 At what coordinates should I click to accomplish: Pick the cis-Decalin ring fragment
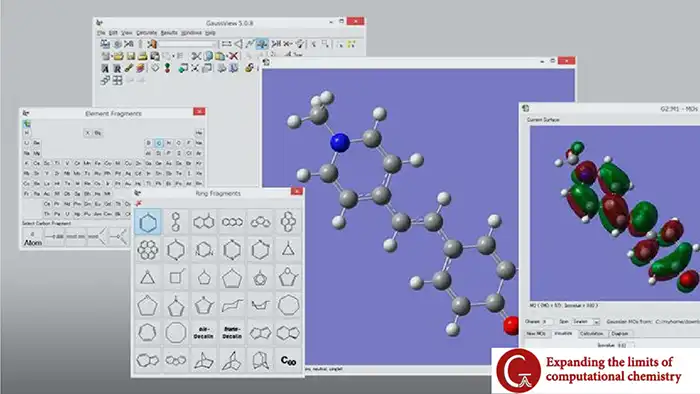[x=204, y=332]
